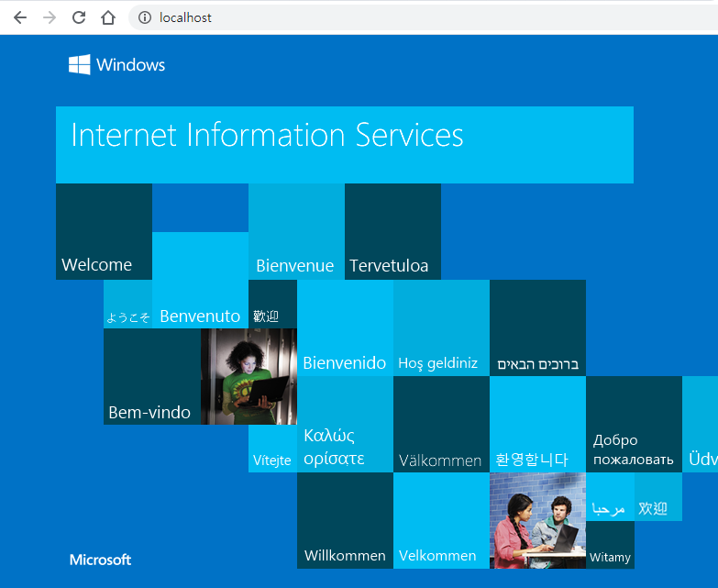Select the Καλώς ορίσατε tile
Viewport: 718px width, 588px height.
pos(346,424)
